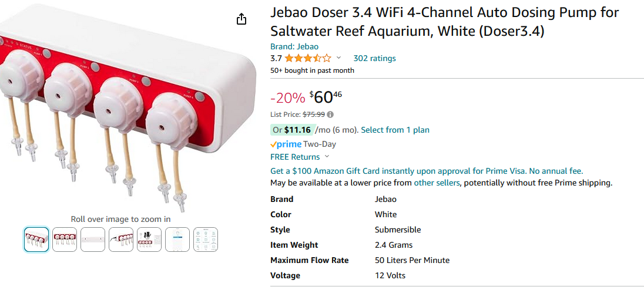
Task: Expand the FREE Returns dropdown
Action: (327, 157)
